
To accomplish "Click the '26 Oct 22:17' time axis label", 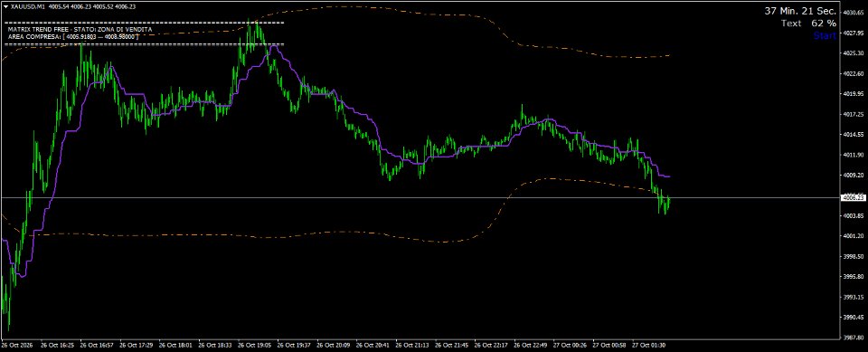I will [x=491, y=345].
